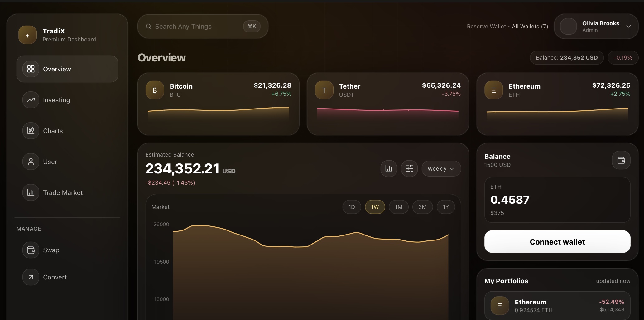Expand the Olivia Brooks account menu
This screenshot has height=320, width=644.
pos(628,27)
